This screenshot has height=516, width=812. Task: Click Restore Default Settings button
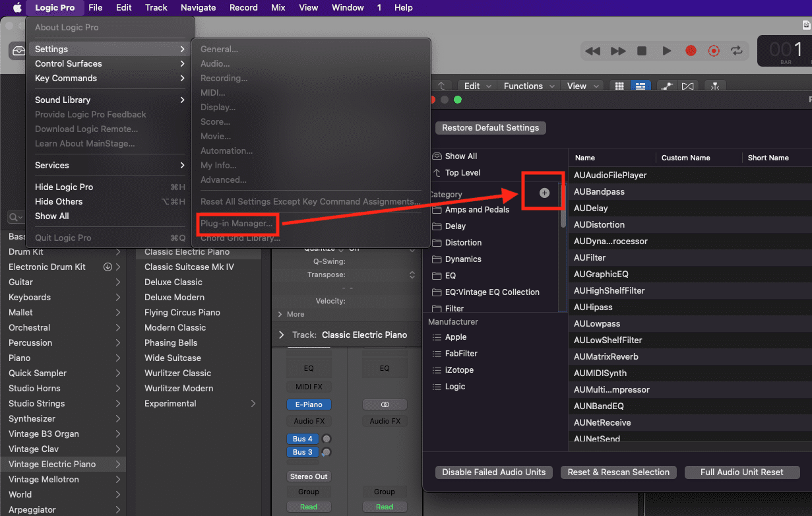pos(490,128)
